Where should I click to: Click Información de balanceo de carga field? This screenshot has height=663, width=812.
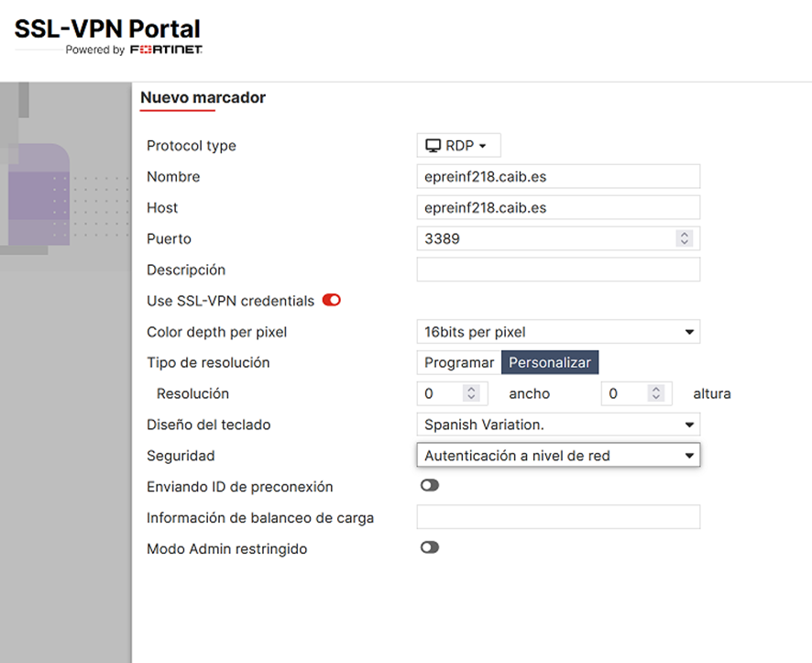point(557,518)
